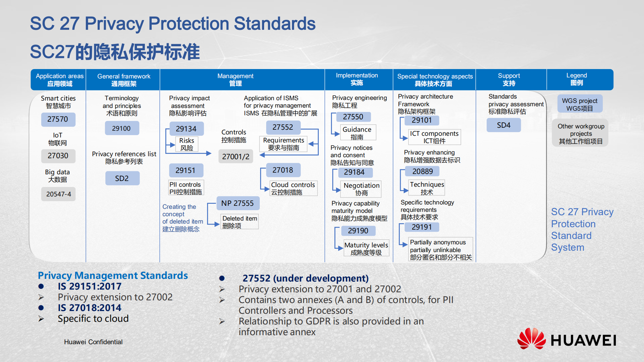The width and height of the screenshot is (644, 362).
Task: Click the Negotiation box
Action: tap(361, 189)
